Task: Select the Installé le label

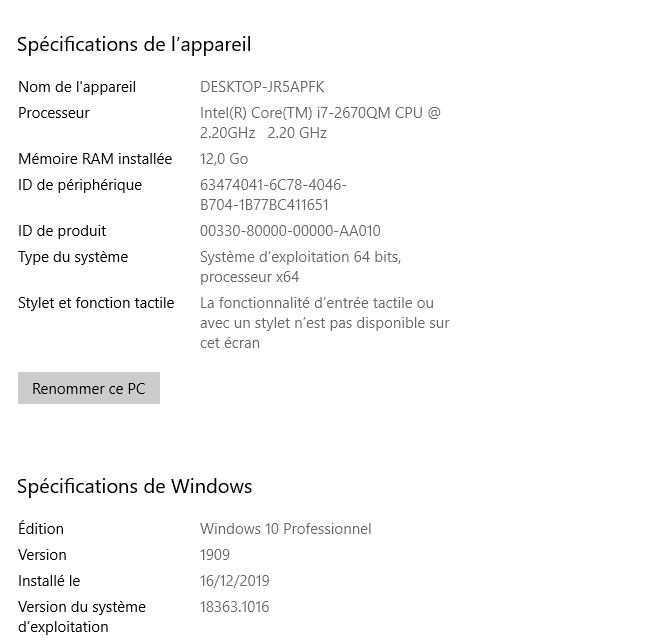Action: pyautogui.click(x=49, y=581)
